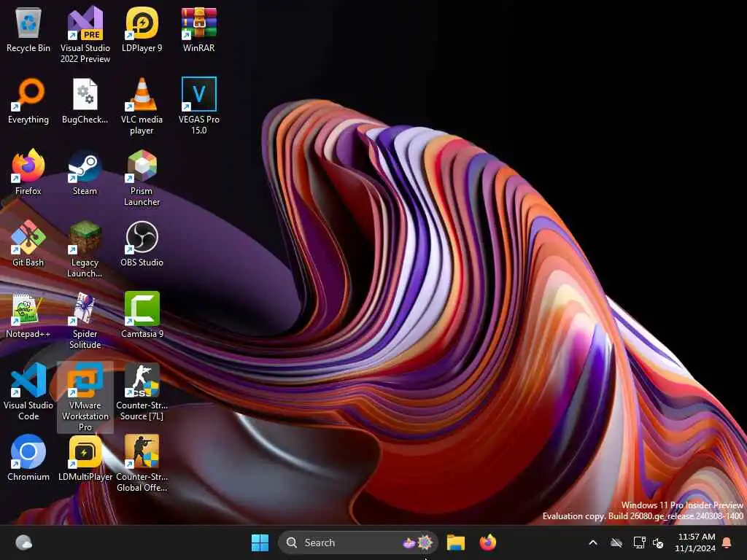747x560 pixels.
Task: Launch Firefox from the taskbar
Action: point(487,542)
